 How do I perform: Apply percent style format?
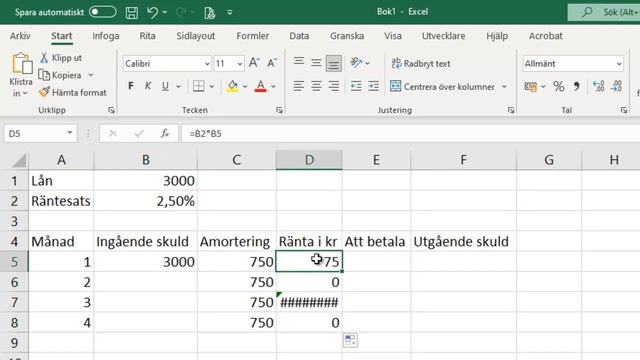pos(559,87)
